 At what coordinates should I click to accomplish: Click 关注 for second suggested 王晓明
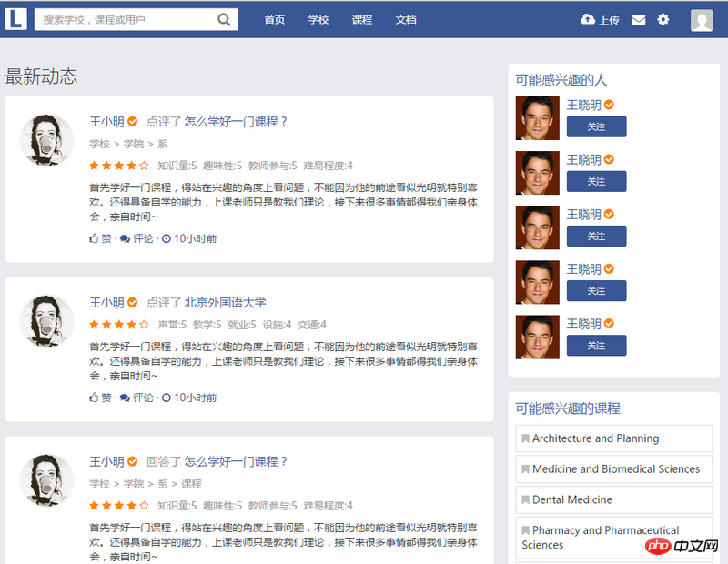click(597, 182)
